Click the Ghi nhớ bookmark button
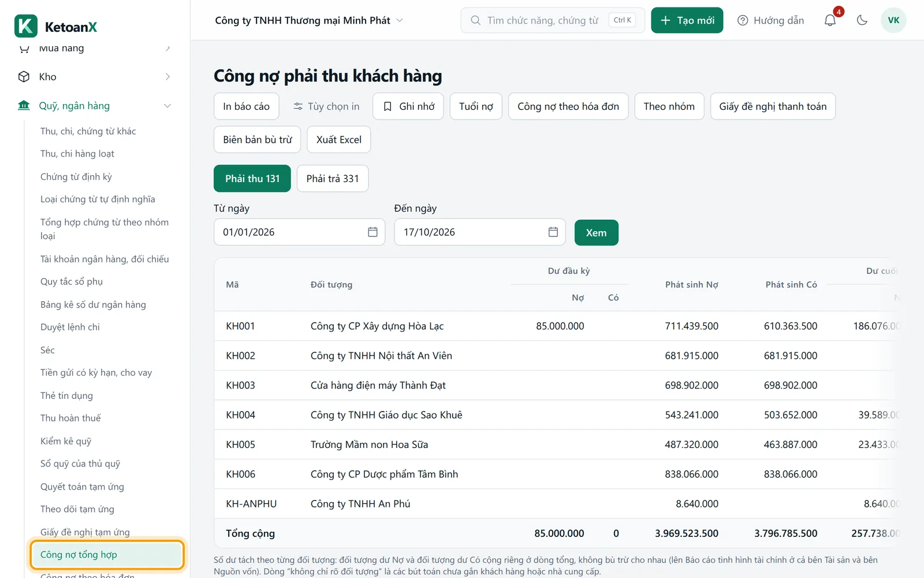Screen dimensions: 924x578 408,106
